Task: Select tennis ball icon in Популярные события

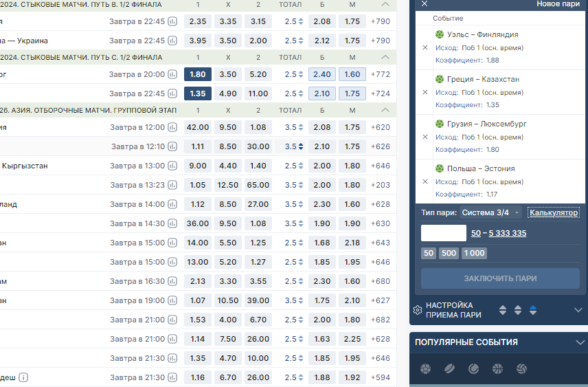Action: [473, 369]
